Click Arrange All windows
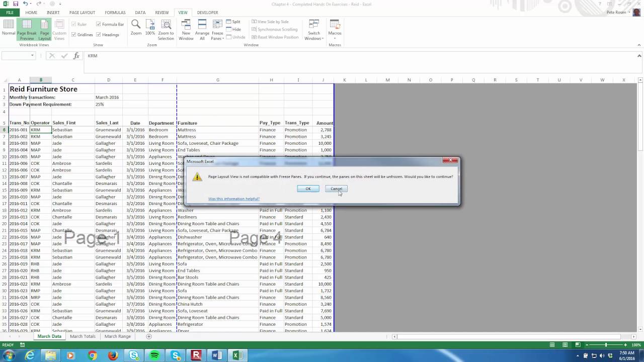Viewport: 644px width, 362px height. 202,30
